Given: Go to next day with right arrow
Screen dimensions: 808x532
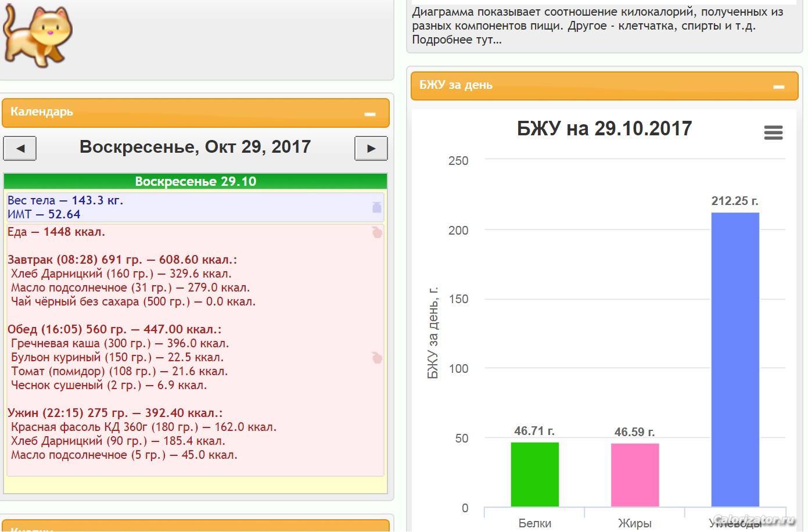Looking at the screenshot, I should (x=371, y=148).
